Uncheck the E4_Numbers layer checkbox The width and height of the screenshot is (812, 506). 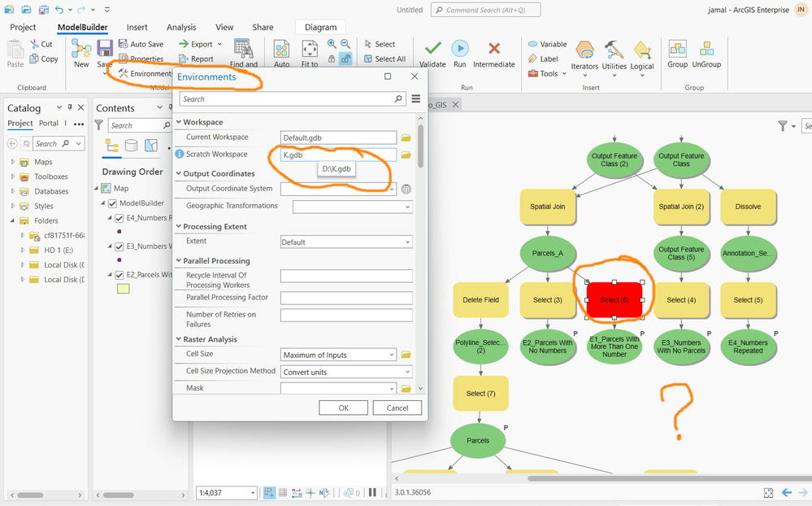point(119,218)
